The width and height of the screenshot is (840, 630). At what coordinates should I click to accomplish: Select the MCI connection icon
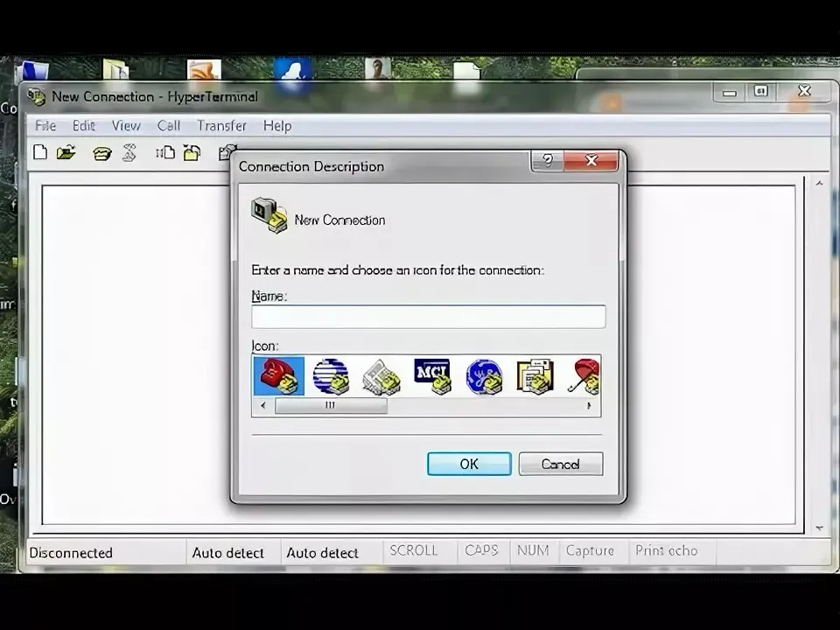click(x=432, y=376)
